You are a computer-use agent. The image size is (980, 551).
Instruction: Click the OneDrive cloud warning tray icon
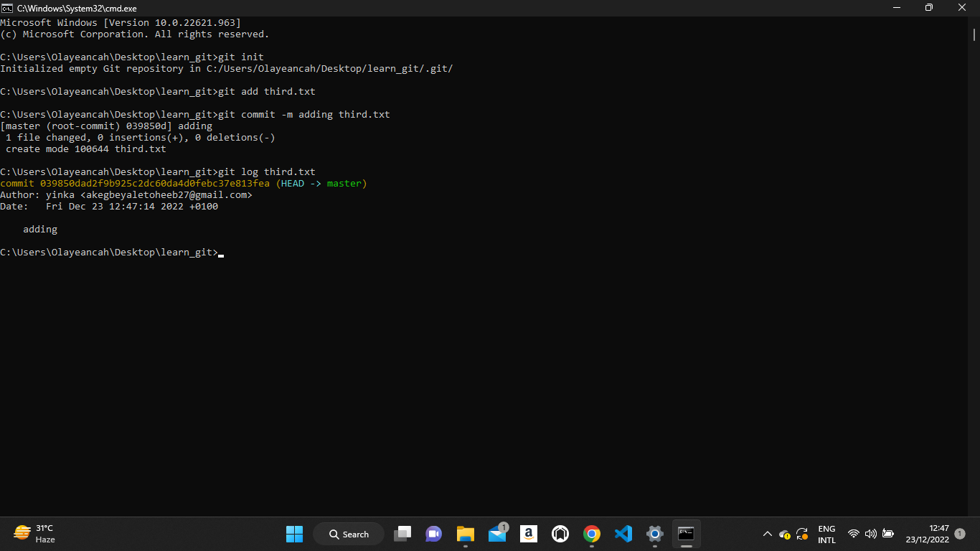784,534
